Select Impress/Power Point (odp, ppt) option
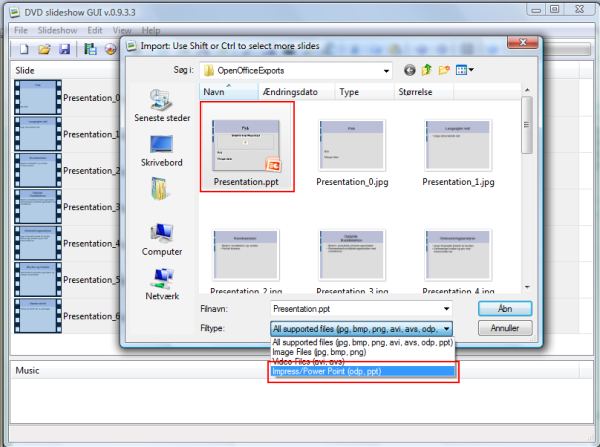Screen dimensions: 600x447 pyautogui.click(x=362, y=371)
